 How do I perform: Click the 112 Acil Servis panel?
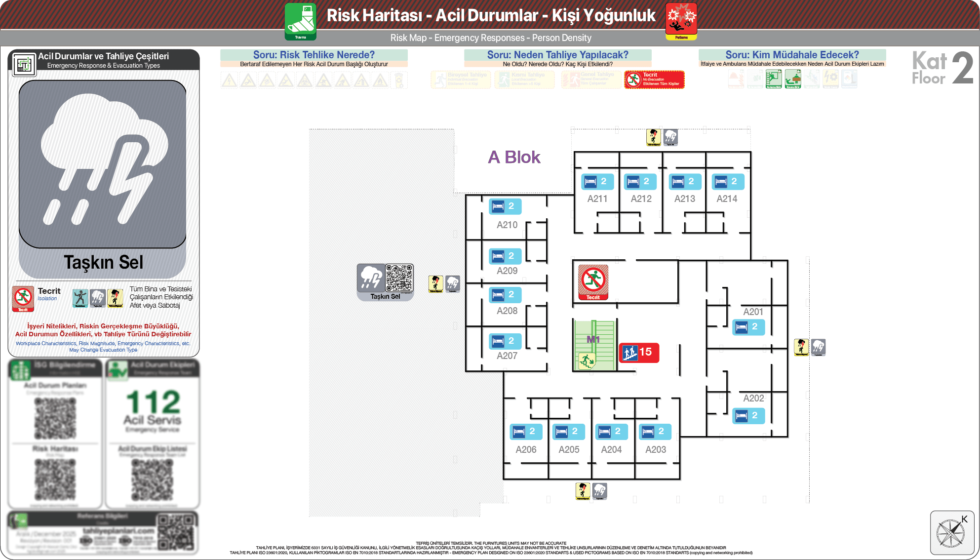pos(153,410)
